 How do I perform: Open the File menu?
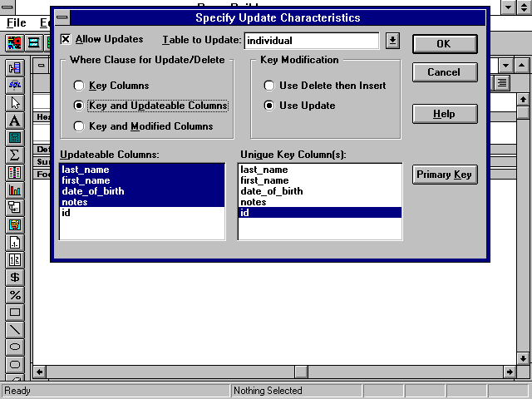(x=16, y=22)
